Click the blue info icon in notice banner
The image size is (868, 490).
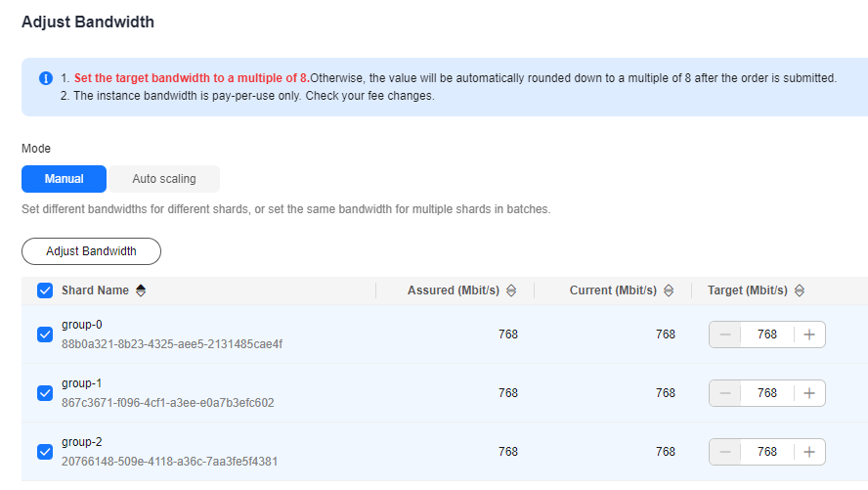pos(46,78)
